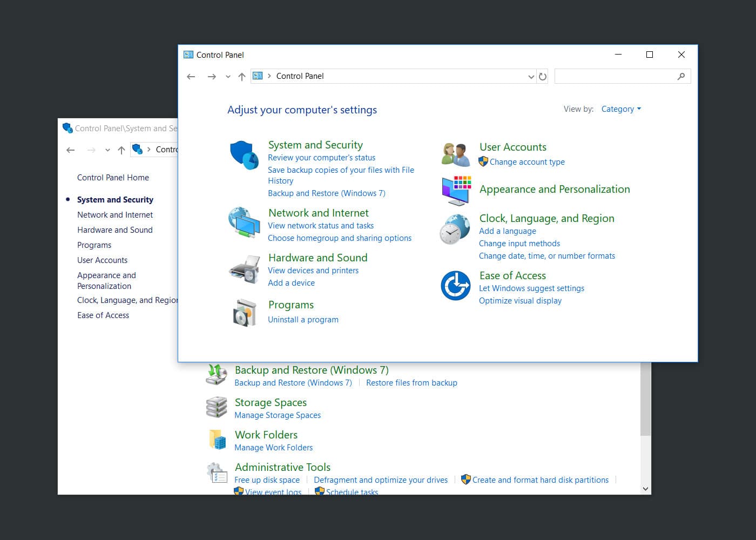This screenshot has width=756, height=540.
Task: Select Hardware and Sound in sidebar
Action: pyautogui.click(x=114, y=230)
